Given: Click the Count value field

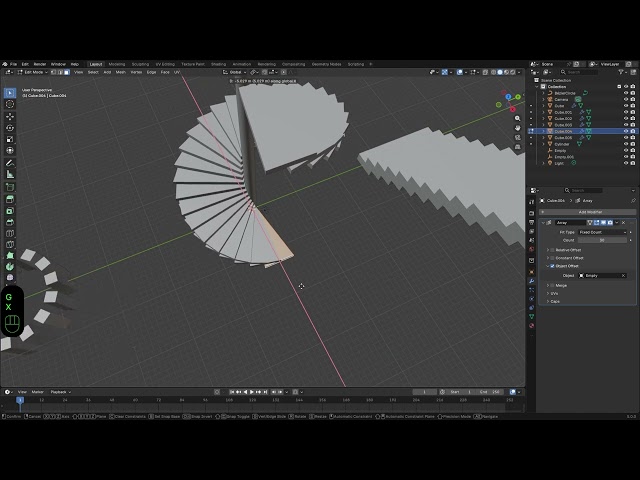Looking at the screenshot, I should [602, 240].
